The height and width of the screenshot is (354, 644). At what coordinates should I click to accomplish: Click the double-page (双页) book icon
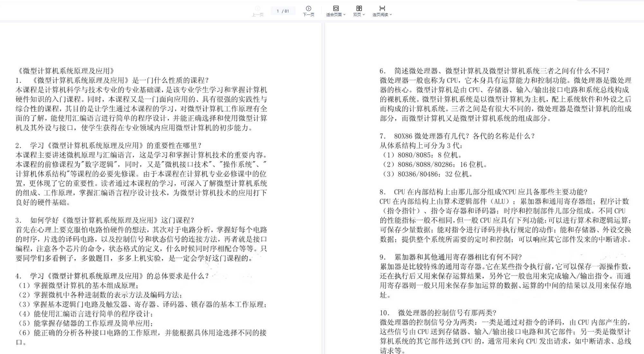(359, 8)
